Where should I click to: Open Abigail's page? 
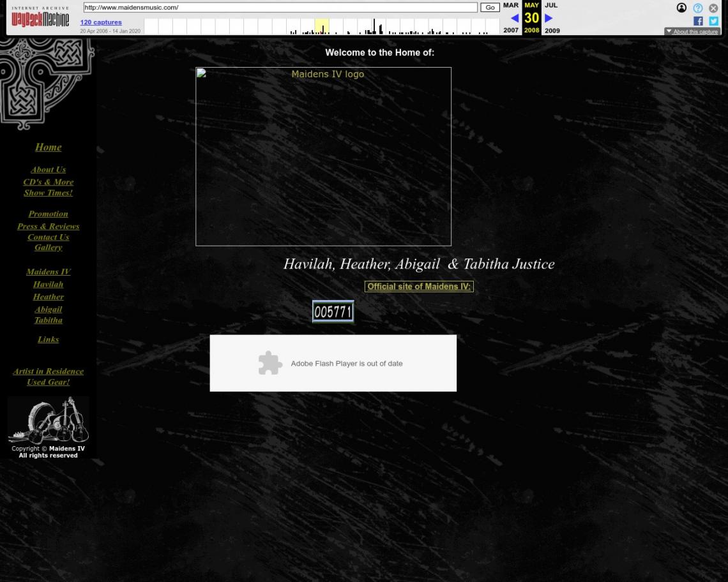pyautogui.click(x=49, y=310)
